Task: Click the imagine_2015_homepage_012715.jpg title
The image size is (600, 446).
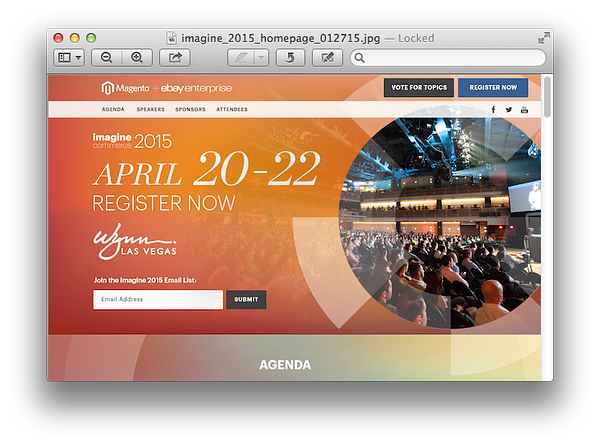Action: [280, 38]
